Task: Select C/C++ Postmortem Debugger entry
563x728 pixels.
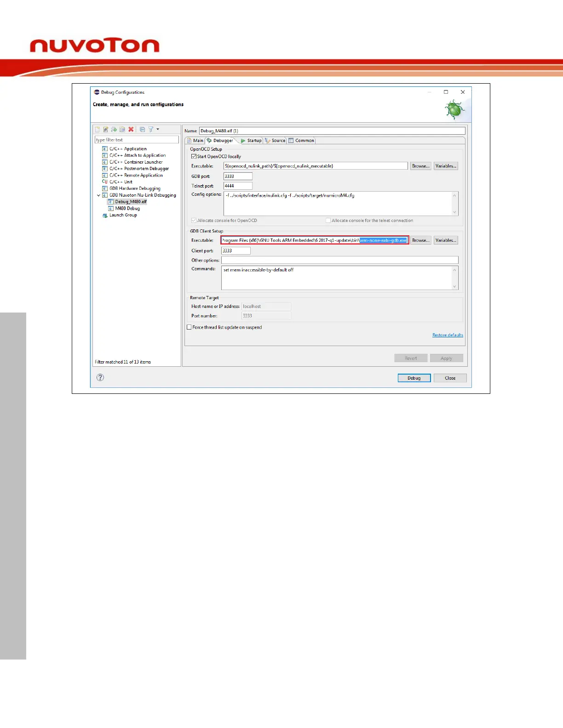Action: (139, 169)
